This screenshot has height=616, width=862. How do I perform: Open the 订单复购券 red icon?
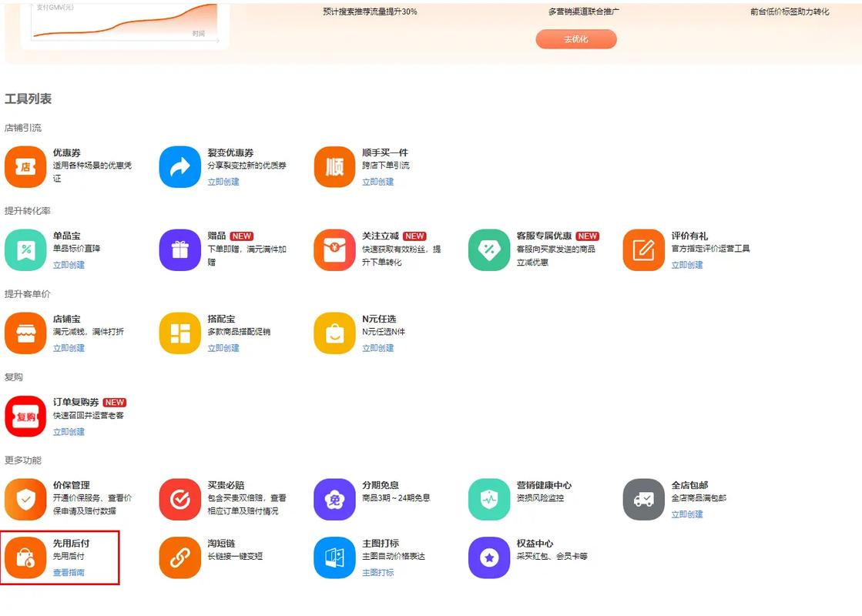pyautogui.click(x=25, y=417)
